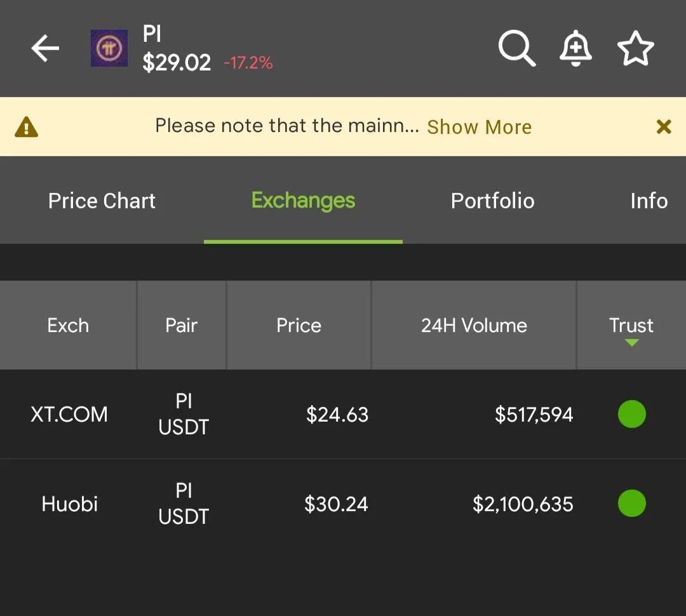Click the Pair column header
Image resolution: width=686 pixels, height=616 pixels.
click(182, 325)
